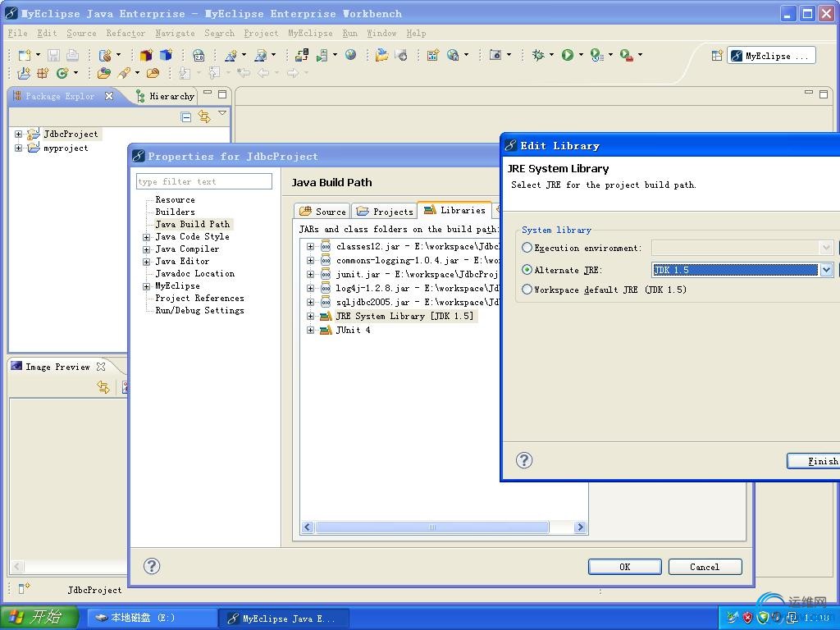Click the Finish button
The image size is (840, 630).
tap(813, 461)
